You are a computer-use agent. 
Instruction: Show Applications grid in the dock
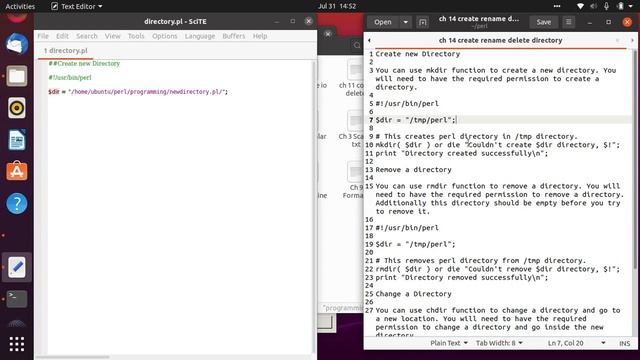click(x=17, y=344)
